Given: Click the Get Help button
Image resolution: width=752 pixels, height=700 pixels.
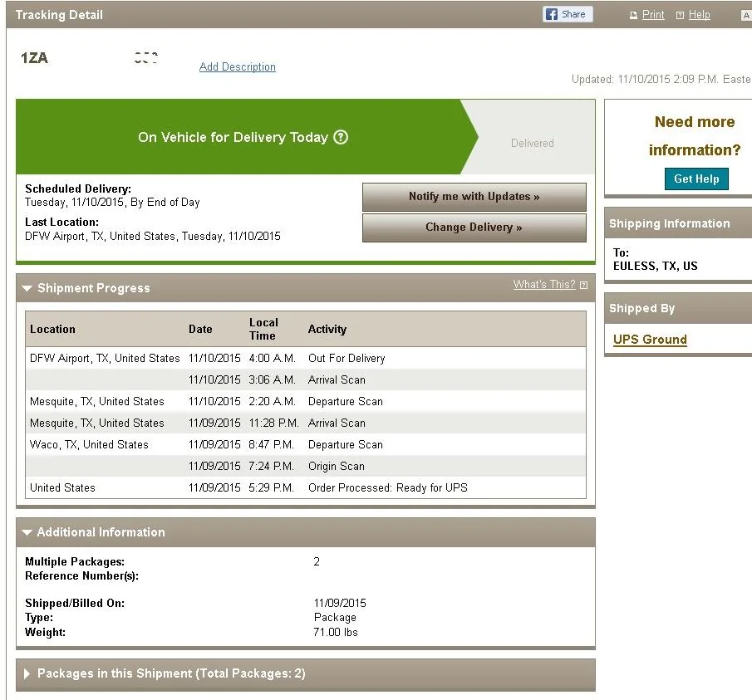Looking at the screenshot, I should 696,179.
